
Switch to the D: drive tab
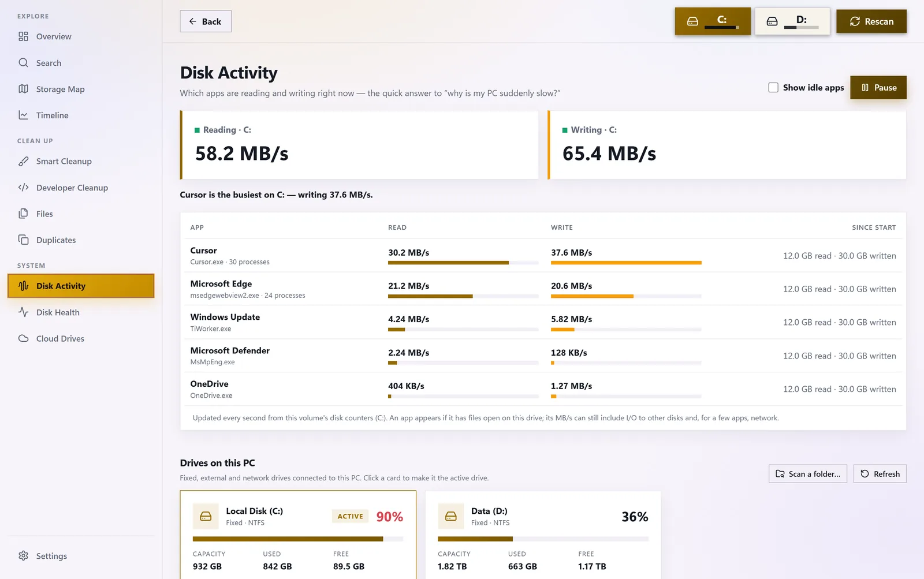(x=792, y=21)
